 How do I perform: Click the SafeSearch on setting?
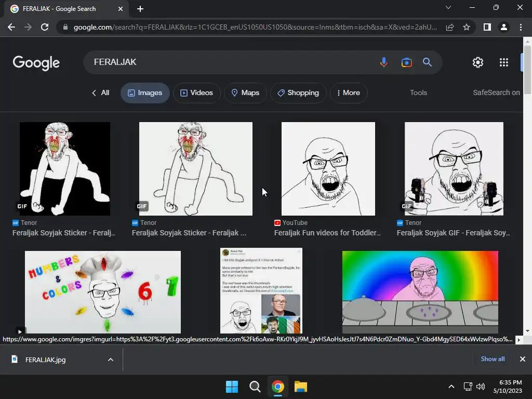[496, 92]
